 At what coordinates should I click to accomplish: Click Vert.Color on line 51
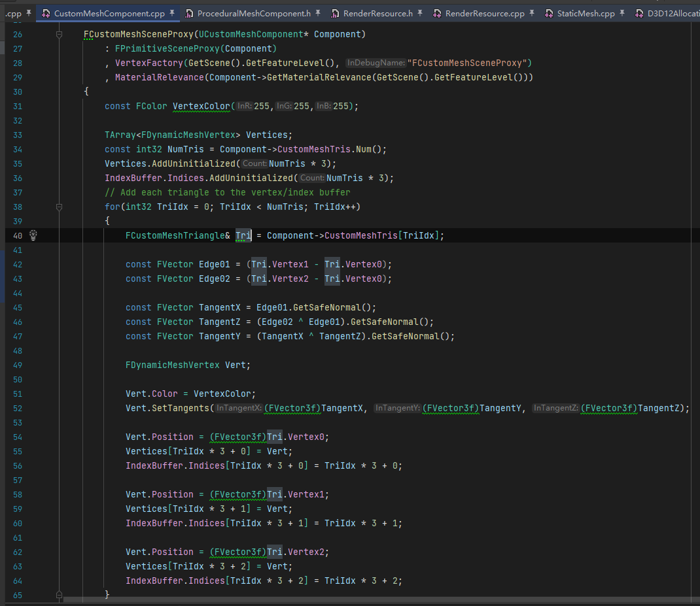(151, 394)
